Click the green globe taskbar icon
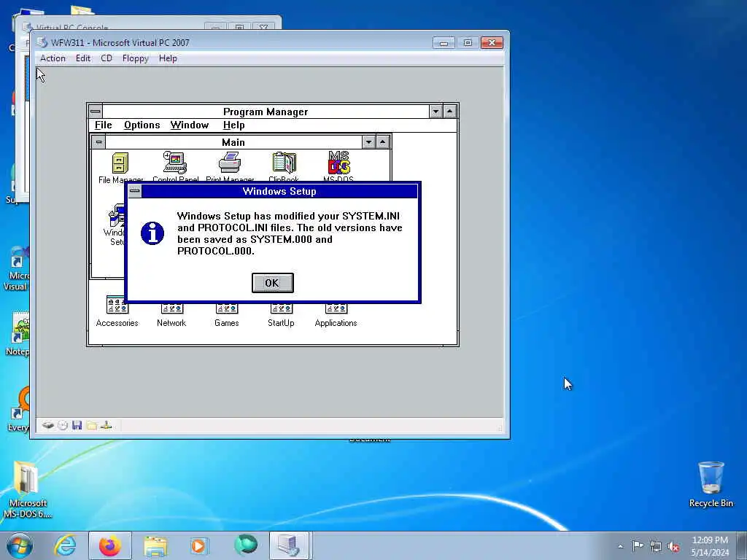The height and width of the screenshot is (560, 747). point(246,545)
